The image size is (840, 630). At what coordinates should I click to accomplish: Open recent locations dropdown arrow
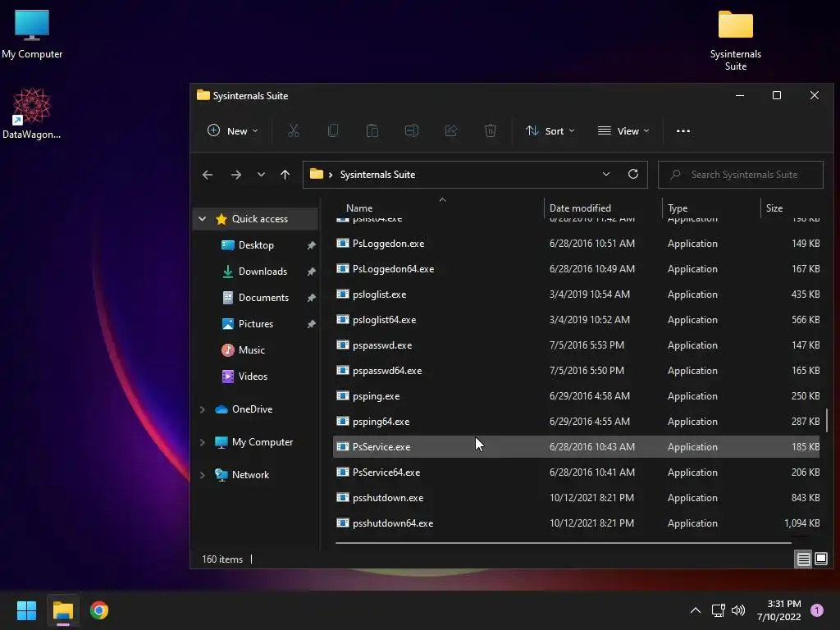pos(261,175)
